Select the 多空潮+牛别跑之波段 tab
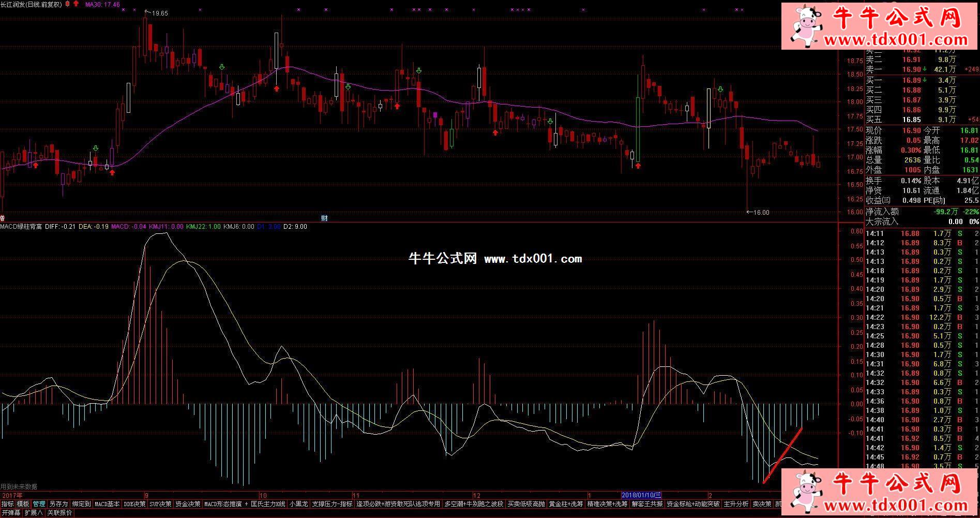Image resolution: width=980 pixels, height=518 pixels. pyautogui.click(x=474, y=504)
